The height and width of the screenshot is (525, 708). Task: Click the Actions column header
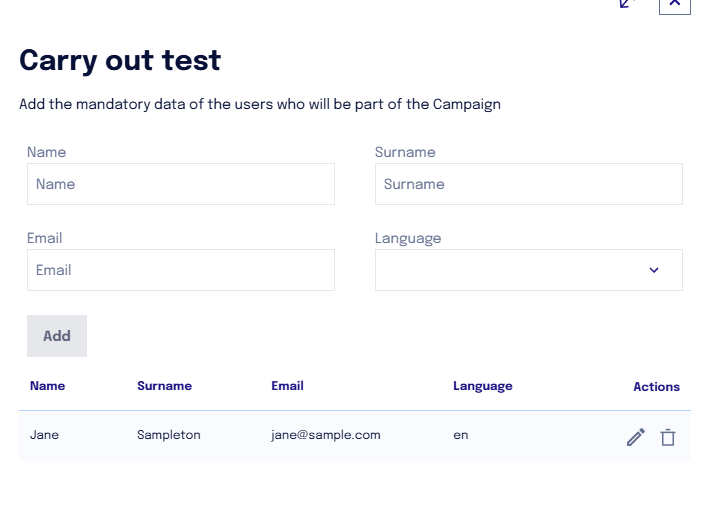(x=657, y=387)
